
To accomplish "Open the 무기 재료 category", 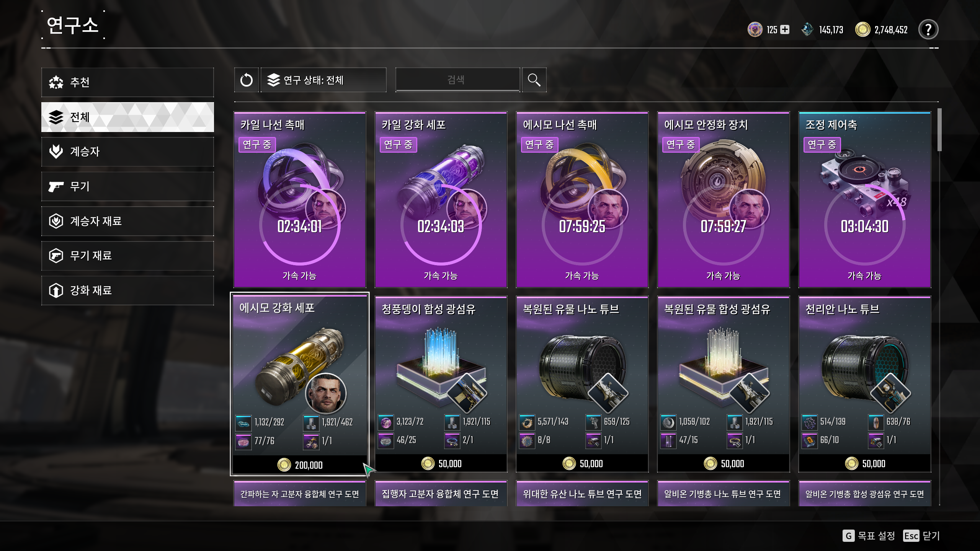I will 127,256.
